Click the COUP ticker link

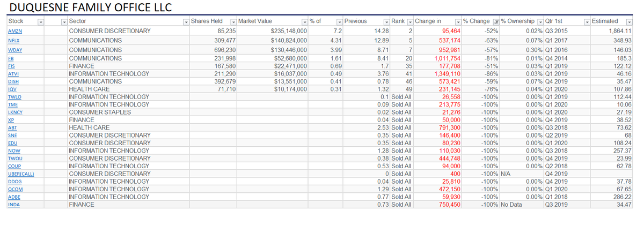tap(13, 167)
